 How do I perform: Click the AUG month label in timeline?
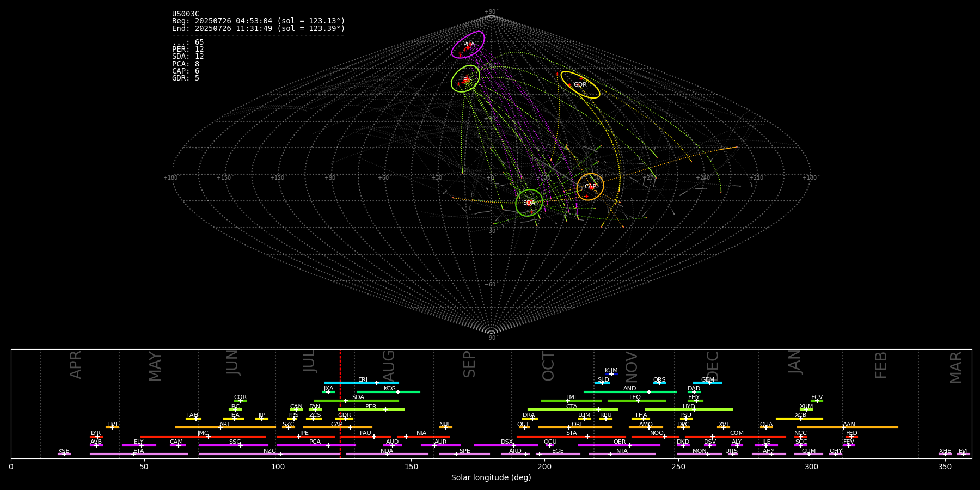[x=389, y=366]
